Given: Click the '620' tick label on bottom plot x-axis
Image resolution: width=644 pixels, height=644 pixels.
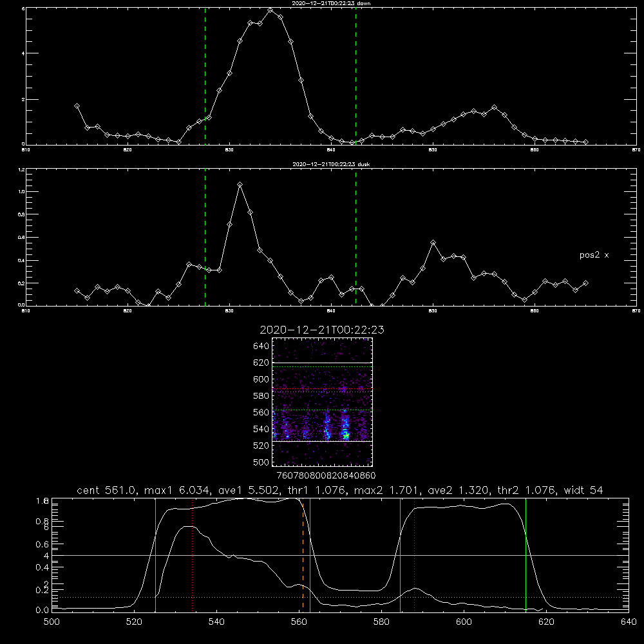Looking at the screenshot, I should [546, 622].
